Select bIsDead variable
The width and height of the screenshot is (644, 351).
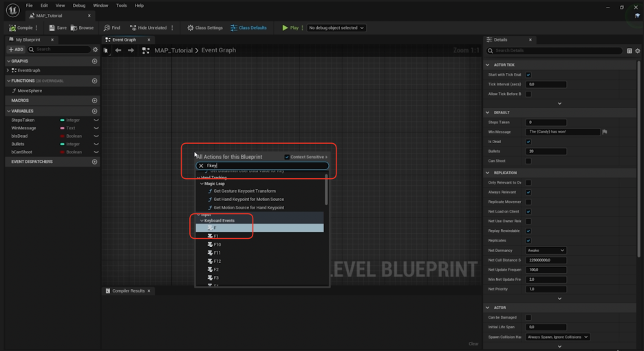pos(19,136)
